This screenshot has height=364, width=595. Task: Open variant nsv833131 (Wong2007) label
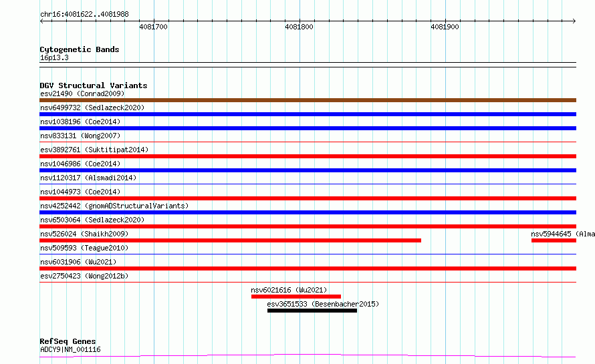(x=80, y=136)
